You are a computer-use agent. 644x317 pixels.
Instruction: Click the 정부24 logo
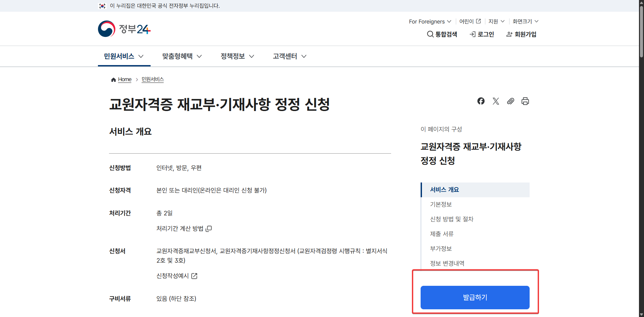click(x=124, y=29)
